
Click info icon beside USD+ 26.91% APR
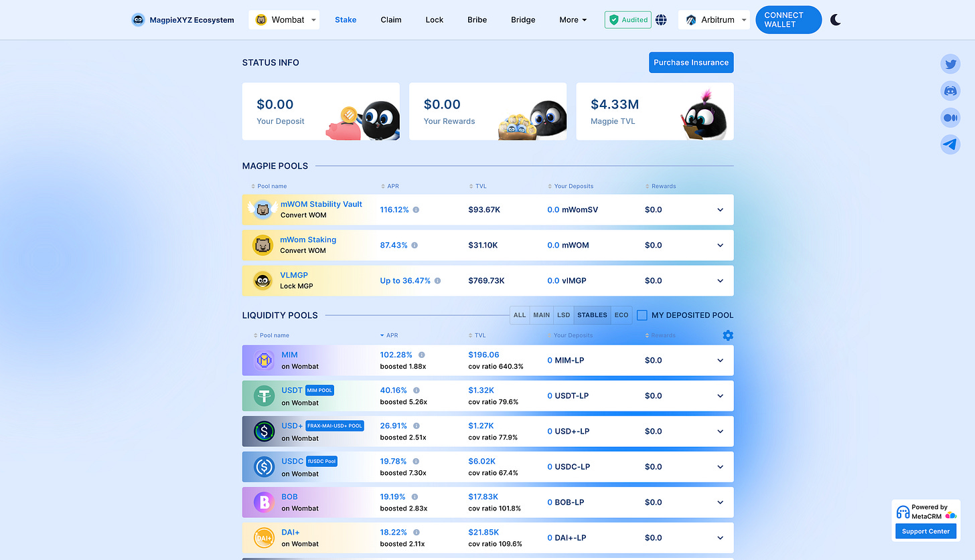coord(416,426)
